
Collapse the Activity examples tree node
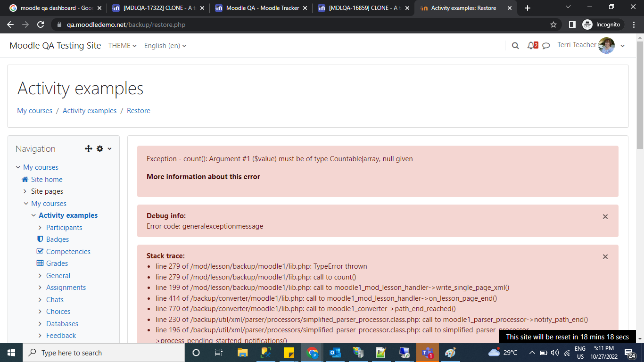[33, 215]
